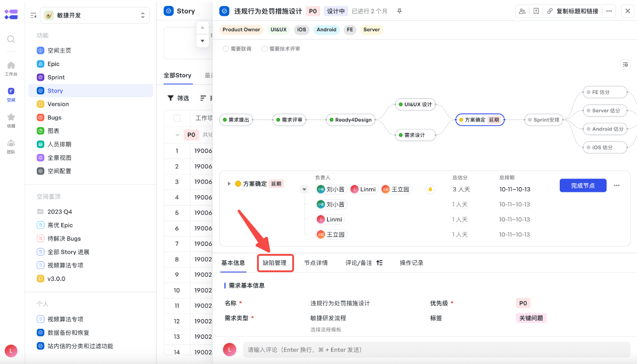Open the 收藏 favorites section
This screenshot has height=364, width=637.
11,120
